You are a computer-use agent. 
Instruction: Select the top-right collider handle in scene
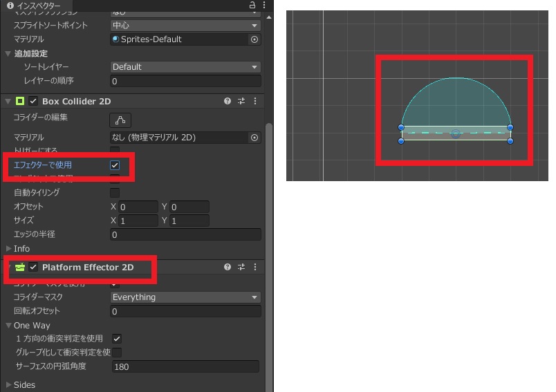pyautogui.click(x=510, y=127)
